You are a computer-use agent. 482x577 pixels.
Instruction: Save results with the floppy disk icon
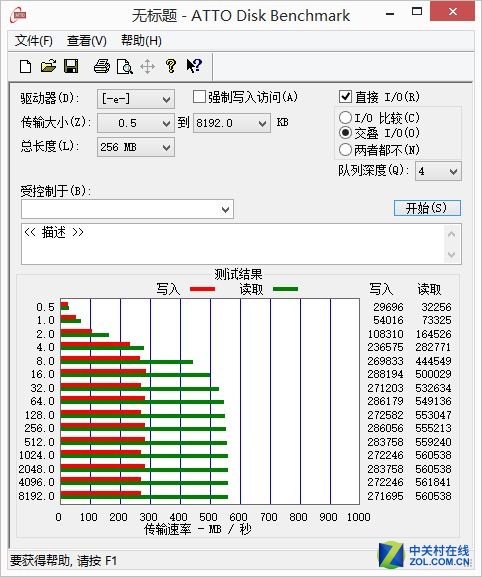point(71,66)
